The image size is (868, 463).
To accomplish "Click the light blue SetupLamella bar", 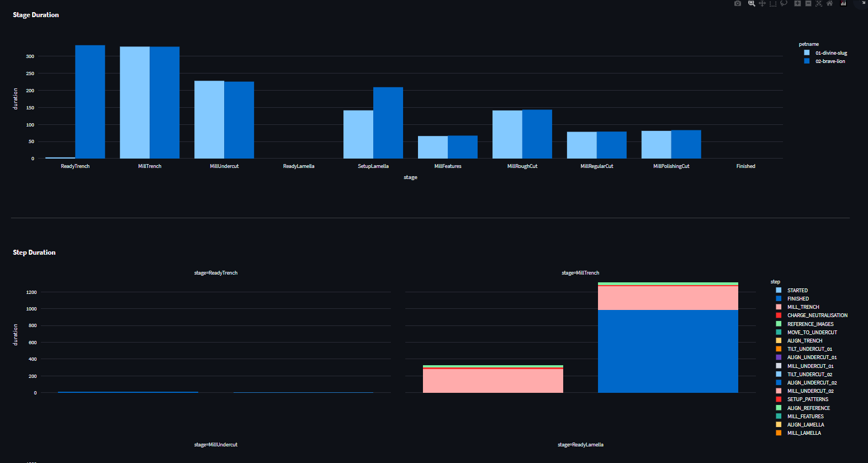I will click(358, 134).
